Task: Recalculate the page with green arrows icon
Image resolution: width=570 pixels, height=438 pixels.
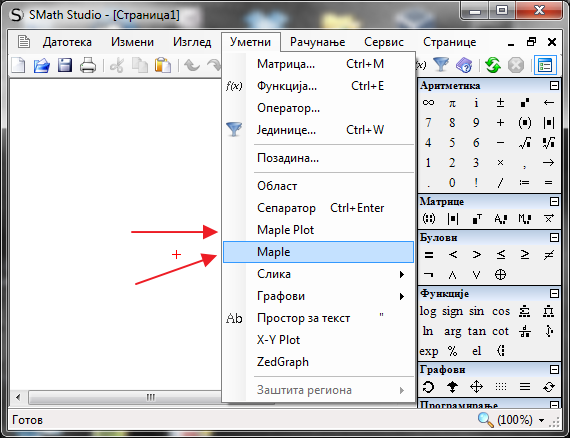Action: pyautogui.click(x=493, y=65)
